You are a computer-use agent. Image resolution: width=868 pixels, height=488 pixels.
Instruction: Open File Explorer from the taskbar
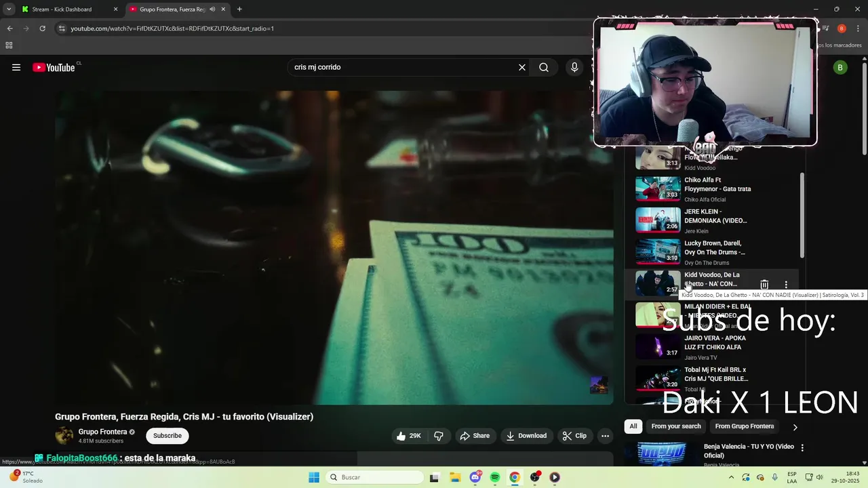click(455, 477)
